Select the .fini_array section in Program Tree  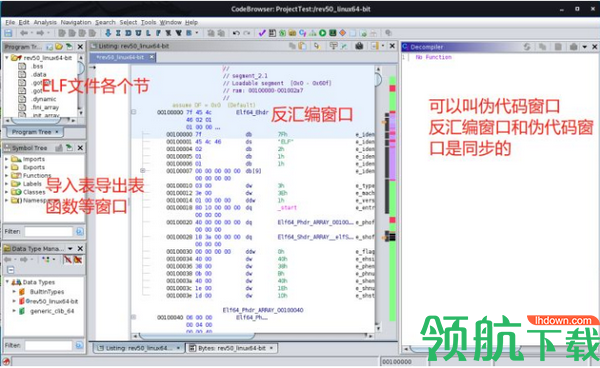tap(45, 107)
